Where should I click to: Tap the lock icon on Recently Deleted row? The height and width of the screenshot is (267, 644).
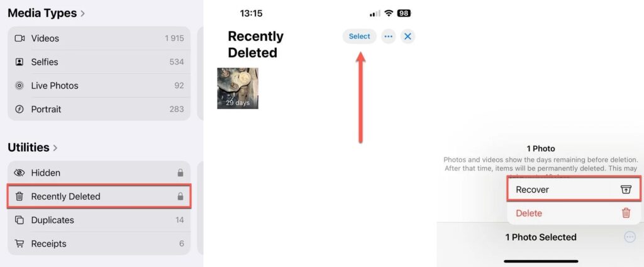tap(180, 196)
